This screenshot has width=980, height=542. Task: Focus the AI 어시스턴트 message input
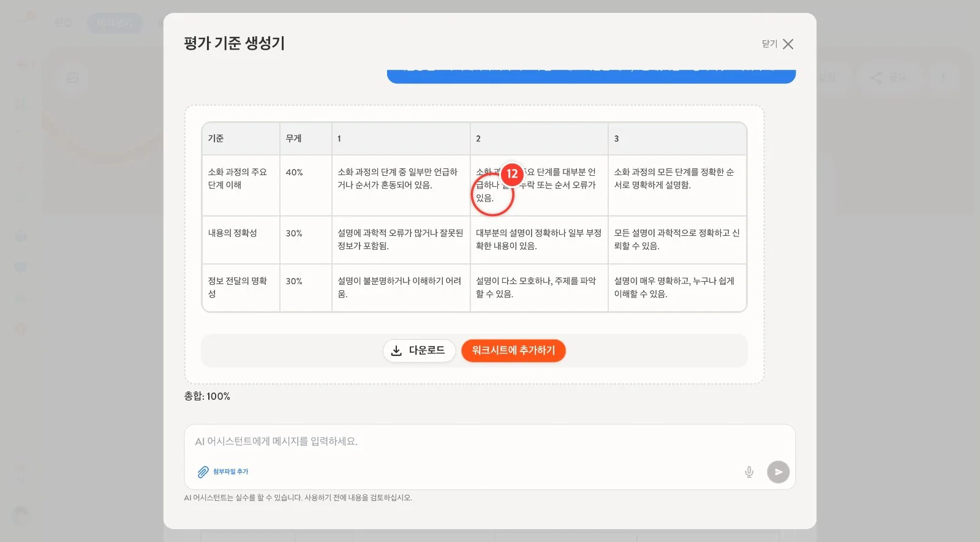489,442
